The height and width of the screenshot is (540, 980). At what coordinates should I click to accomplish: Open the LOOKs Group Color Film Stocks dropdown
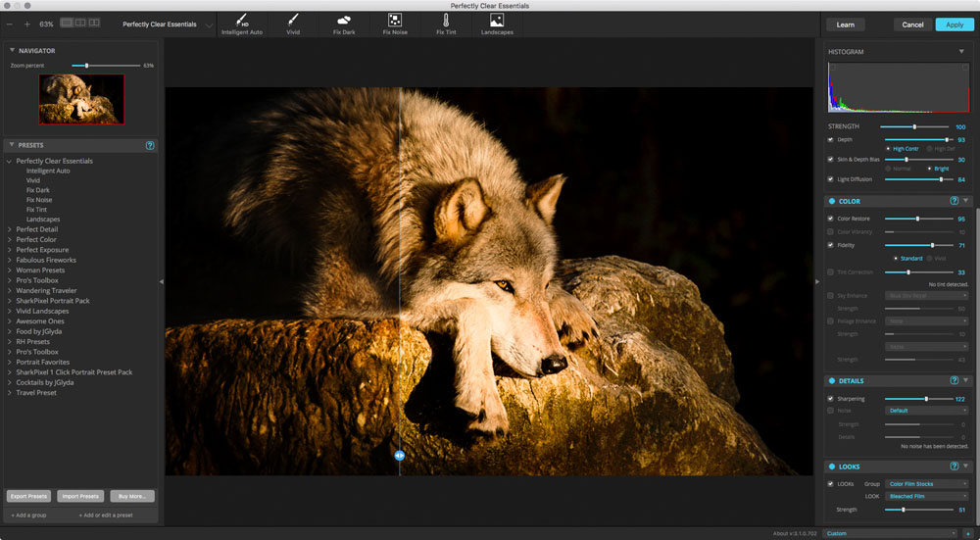(926, 484)
